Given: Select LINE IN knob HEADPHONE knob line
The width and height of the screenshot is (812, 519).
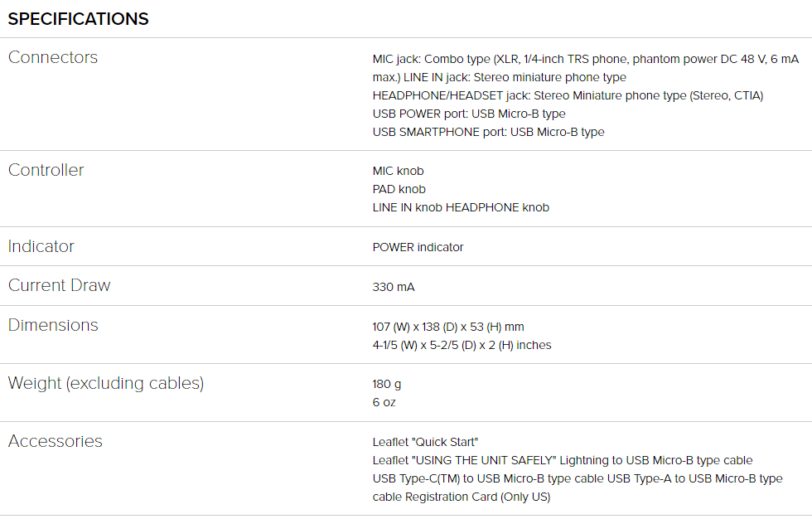Looking at the screenshot, I should coord(461,208).
